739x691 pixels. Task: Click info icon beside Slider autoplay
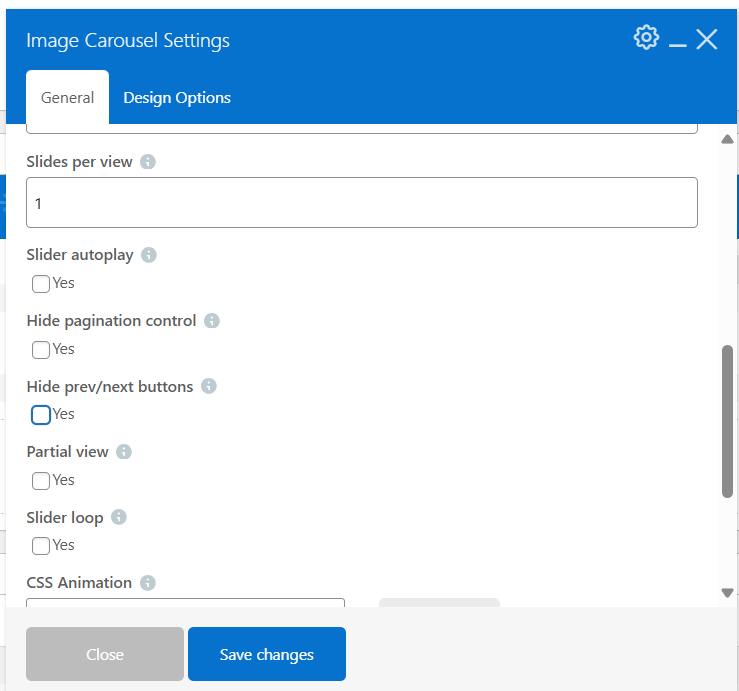pyautogui.click(x=149, y=255)
